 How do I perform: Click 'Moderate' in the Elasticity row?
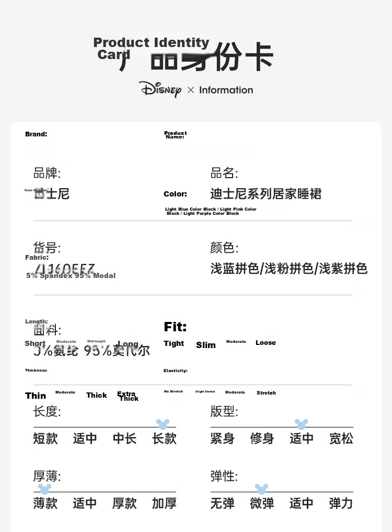point(235,392)
